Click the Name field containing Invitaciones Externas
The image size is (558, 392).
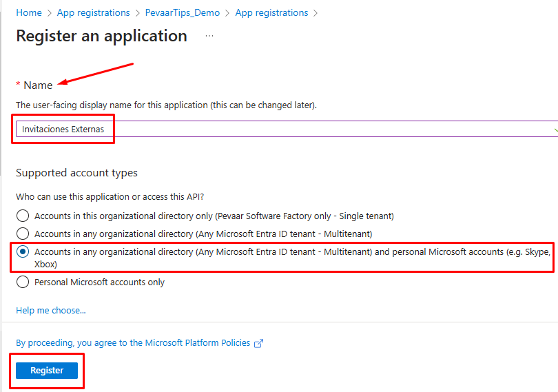(x=287, y=129)
